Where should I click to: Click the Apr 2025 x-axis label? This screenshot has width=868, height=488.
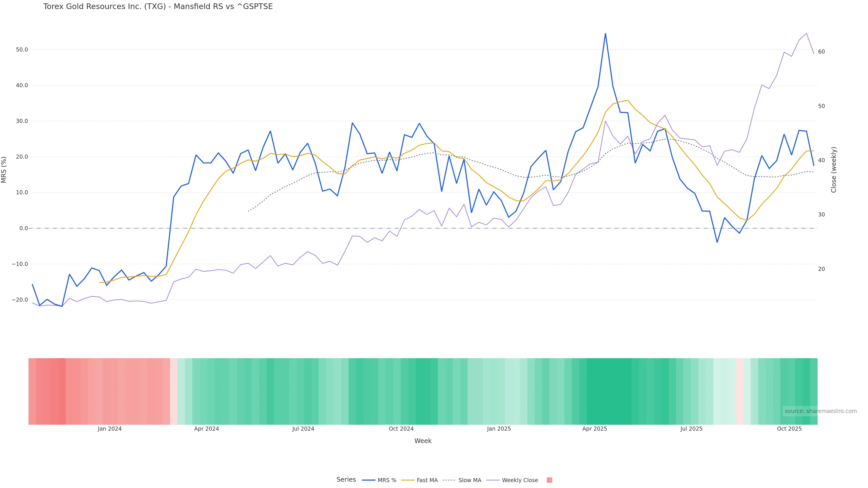594,429
